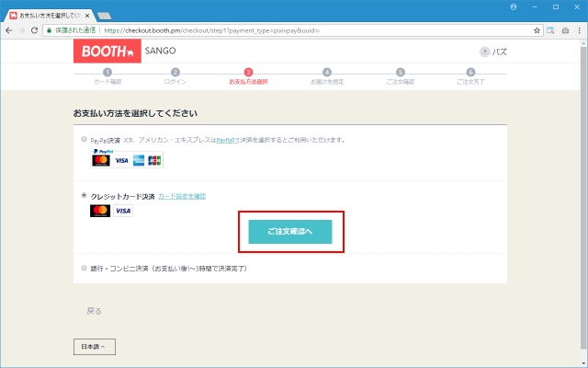Viewport: 588px width, 368px height.
Task: Click the ご注文確認へ button
Action: (x=290, y=232)
